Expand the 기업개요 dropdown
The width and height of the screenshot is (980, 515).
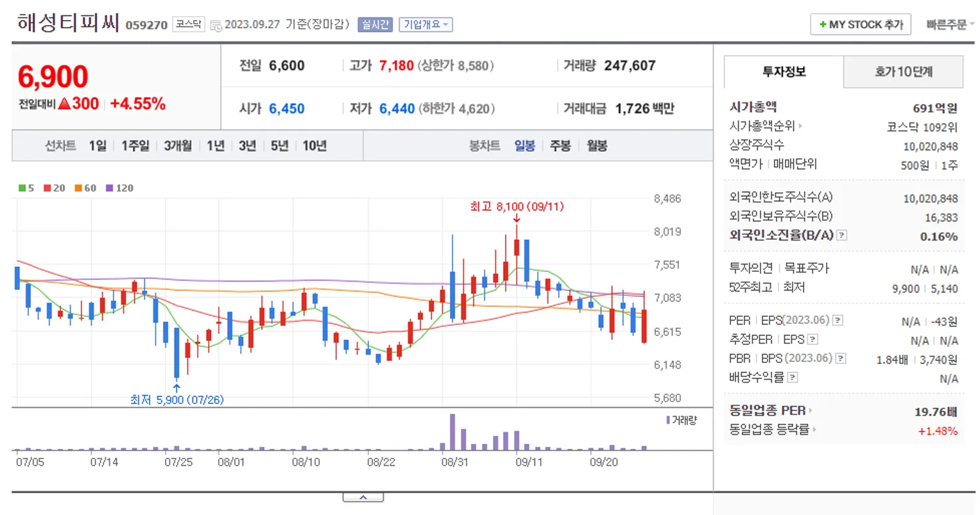click(x=426, y=24)
